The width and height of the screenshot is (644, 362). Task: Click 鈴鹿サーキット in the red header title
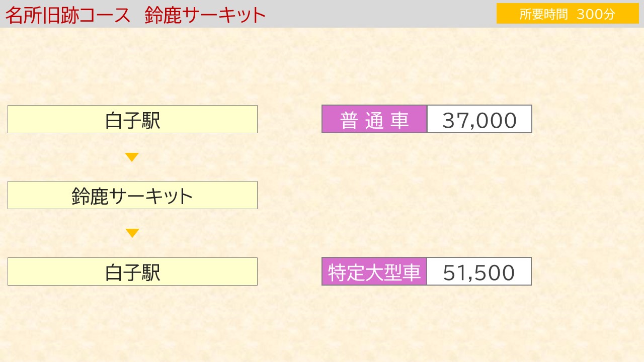205,16
